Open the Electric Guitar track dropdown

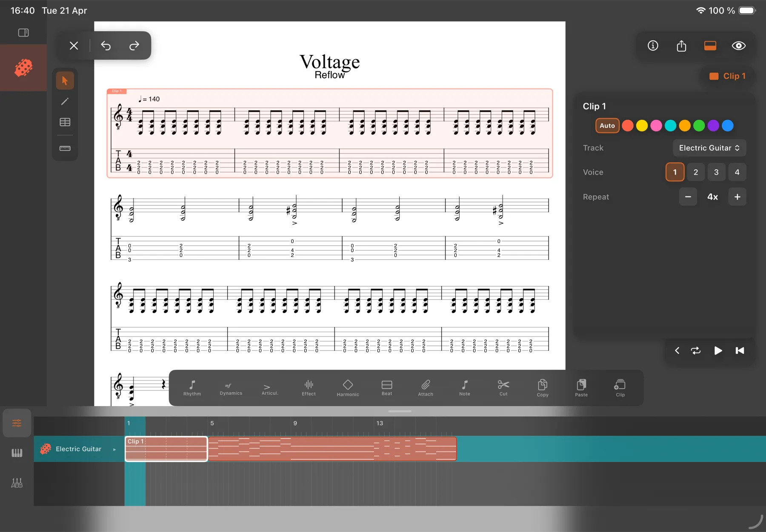(709, 148)
